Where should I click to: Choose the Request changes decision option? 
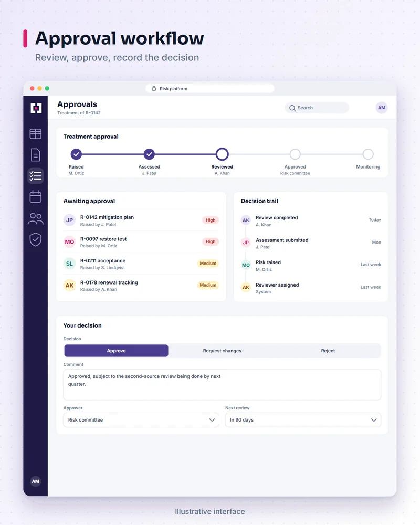click(222, 351)
